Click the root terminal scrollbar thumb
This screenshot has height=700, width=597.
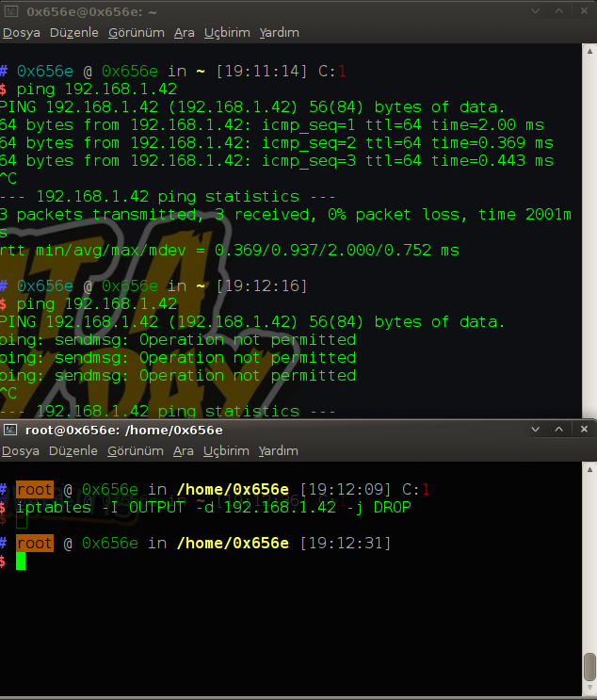click(589, 665)
